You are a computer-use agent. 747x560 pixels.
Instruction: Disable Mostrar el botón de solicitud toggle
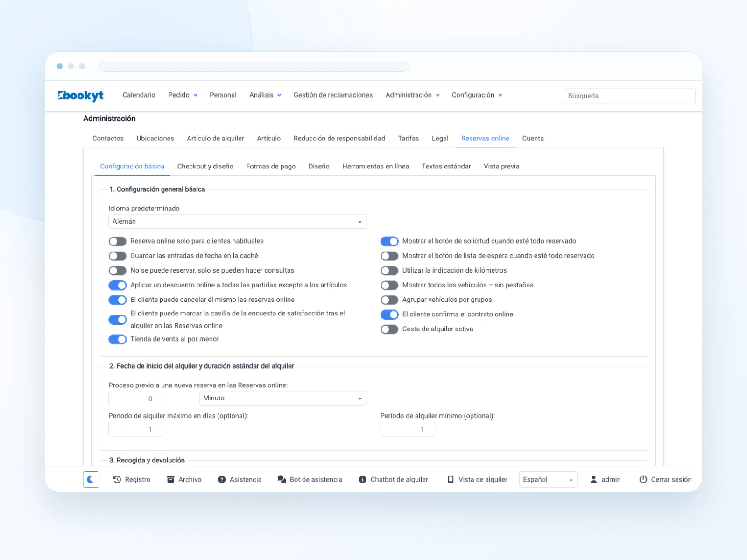tap(389, 241)
